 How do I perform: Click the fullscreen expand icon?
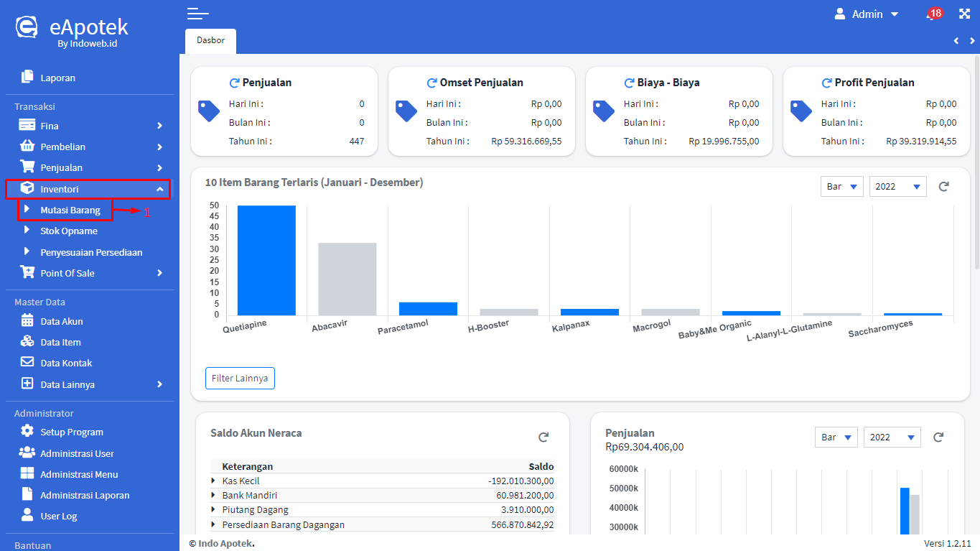[964, 14]
